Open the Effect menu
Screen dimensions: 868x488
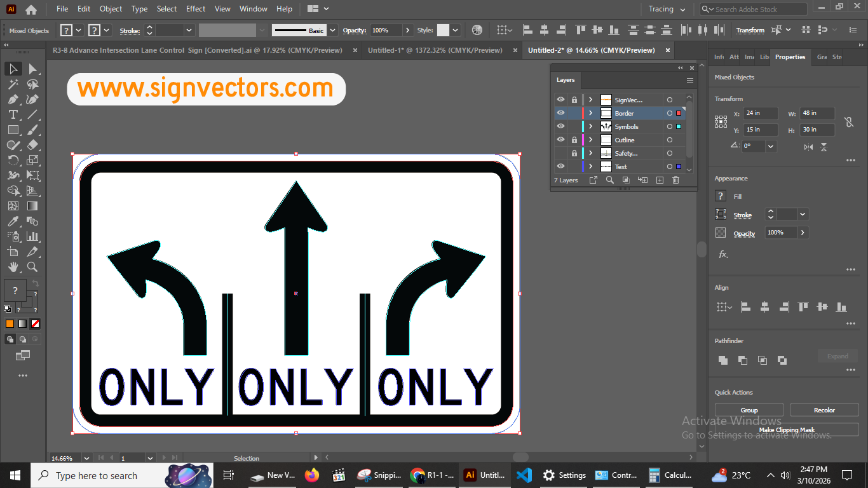[196, 9]
